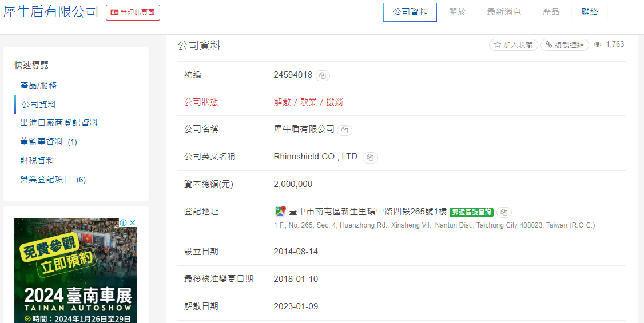Open the 聯絡 tab
The width and height of the screenshot is (644, 323).
[590, 12]
